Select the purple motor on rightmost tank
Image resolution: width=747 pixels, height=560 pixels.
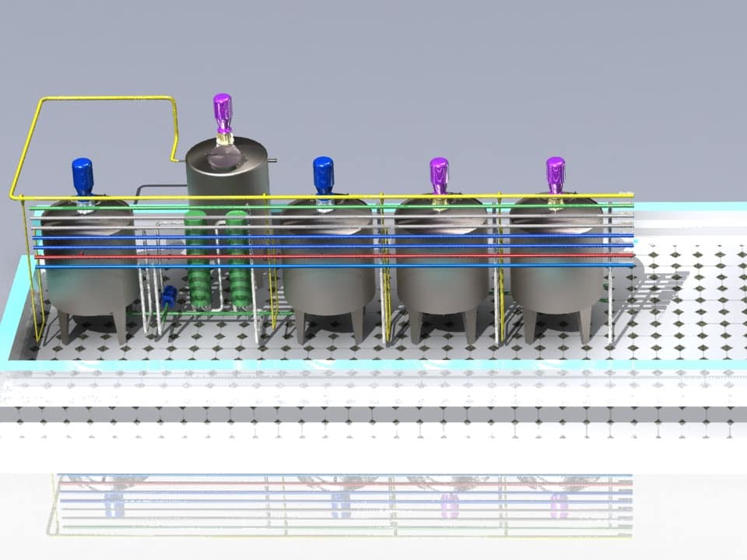(x=556, y=177)
